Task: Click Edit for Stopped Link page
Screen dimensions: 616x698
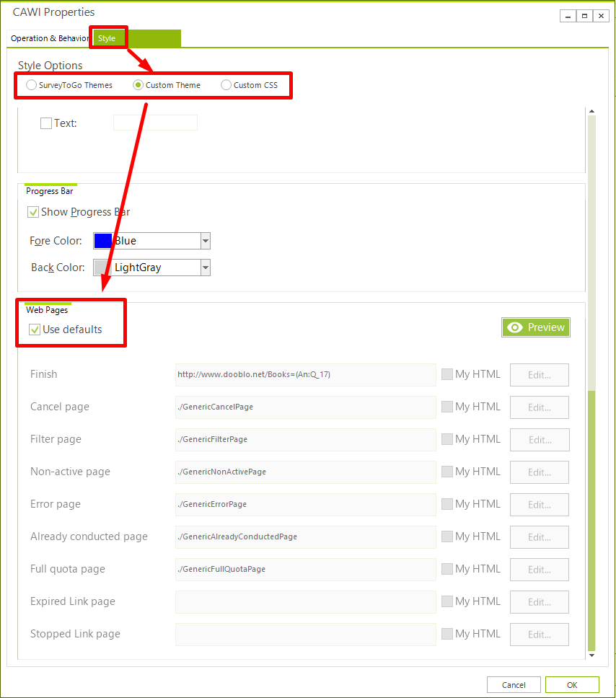Action: 540,635
